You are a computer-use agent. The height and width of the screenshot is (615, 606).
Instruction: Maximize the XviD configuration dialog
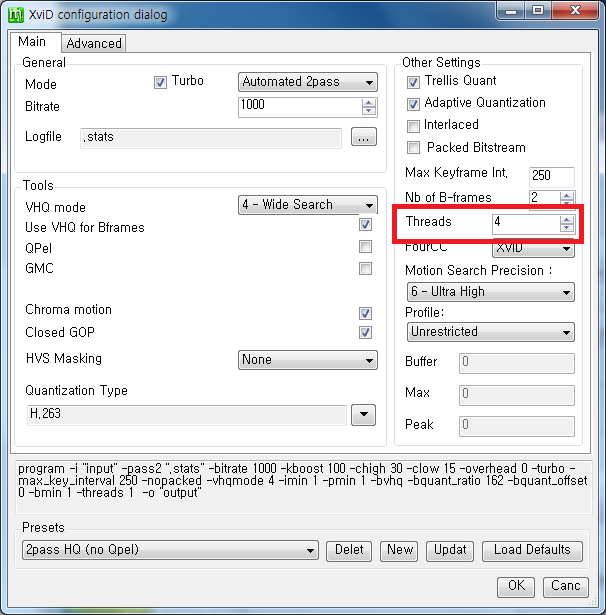click(x=538, y=11)
